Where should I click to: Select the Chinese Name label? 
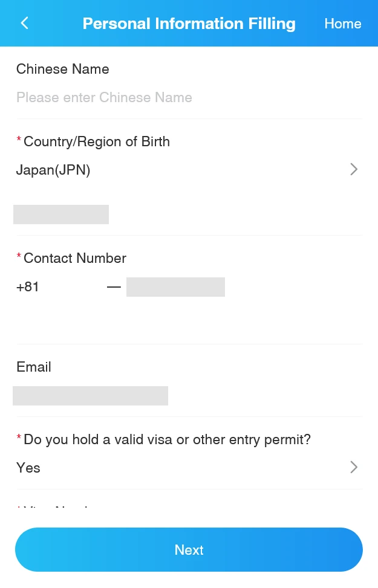pos(63,69)
